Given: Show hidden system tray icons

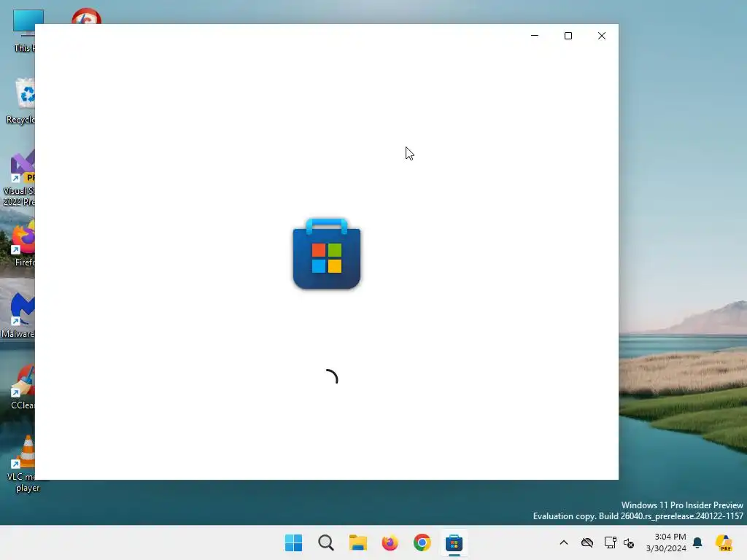Looking at the screenshot, I should click(564, 542).
